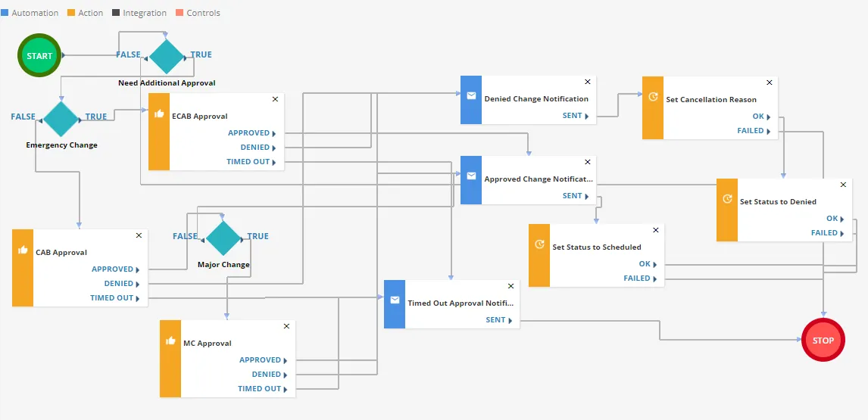
Task: Select the Major Change decision diamond
Action: click(x=223, y=238)
